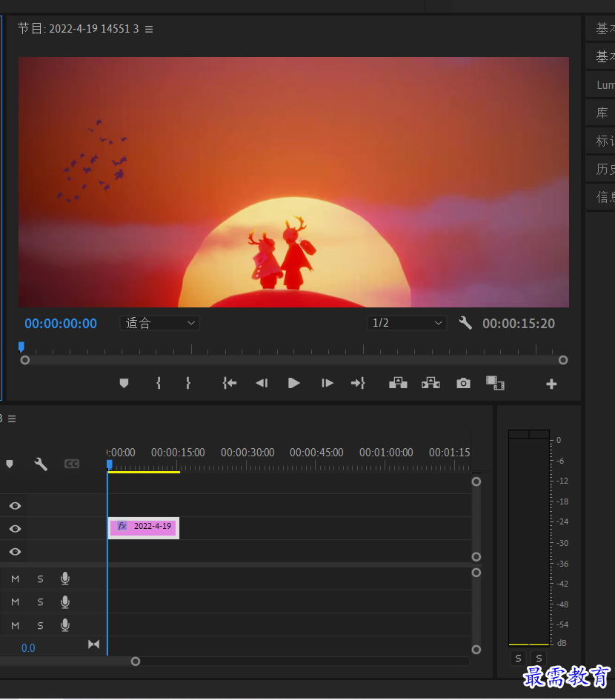Toggle closed captions track button

click(71, 464)
